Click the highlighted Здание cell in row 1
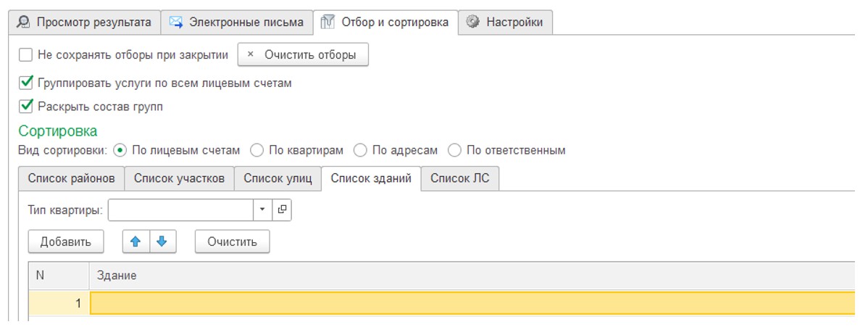The image size is (868, 327). pyautogui.click(x=473, y=303)
